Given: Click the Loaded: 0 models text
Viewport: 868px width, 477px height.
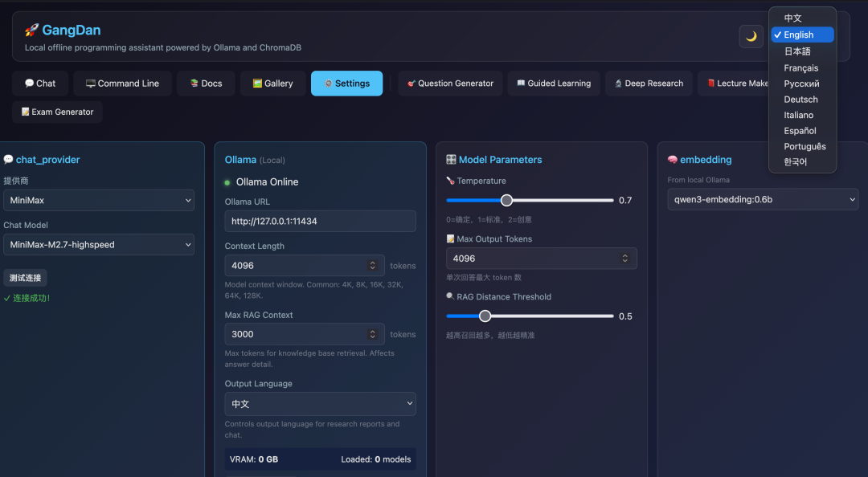Looking at the screenshot, I should point(376,459).
